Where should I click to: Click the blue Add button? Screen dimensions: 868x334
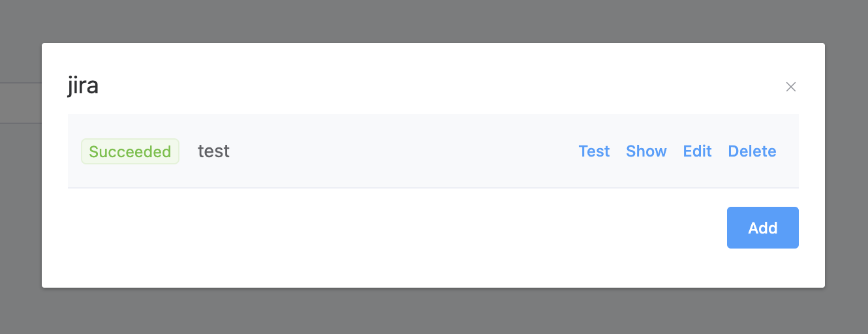coord(762,228)
